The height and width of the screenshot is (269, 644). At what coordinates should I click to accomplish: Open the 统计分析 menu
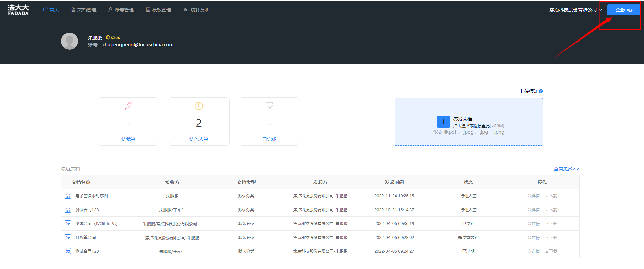(x=196, y=10)
